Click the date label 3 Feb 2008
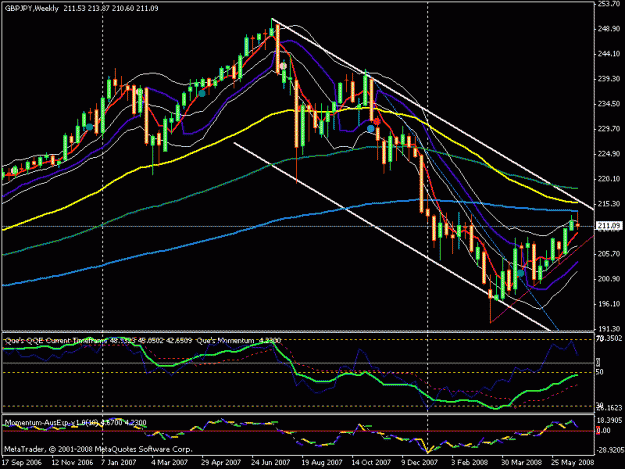Viewport: 625px width, 469px height. click(470, 463)
